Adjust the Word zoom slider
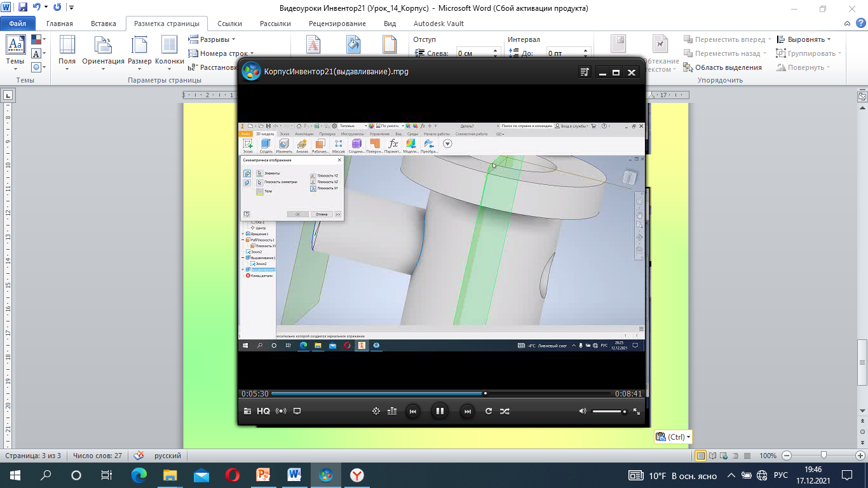This screenshot has height=488, width=868. (824, 456)
